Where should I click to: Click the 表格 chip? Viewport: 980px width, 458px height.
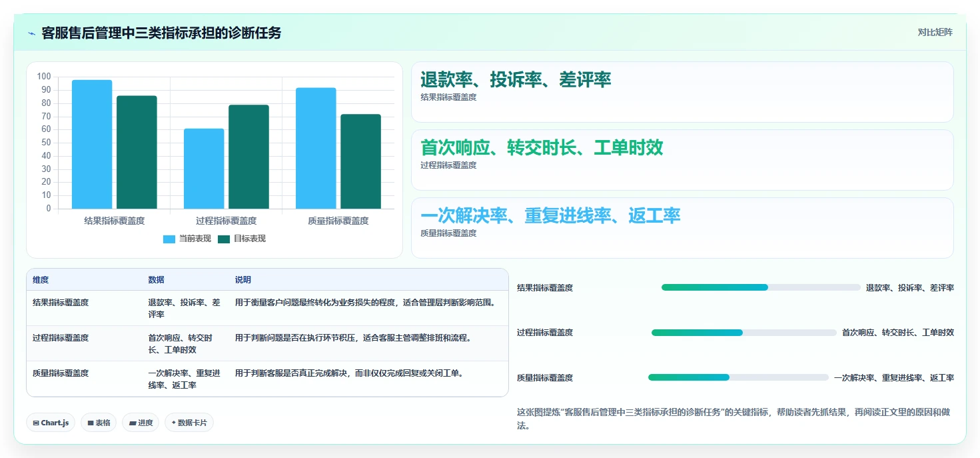click(99, 423)
